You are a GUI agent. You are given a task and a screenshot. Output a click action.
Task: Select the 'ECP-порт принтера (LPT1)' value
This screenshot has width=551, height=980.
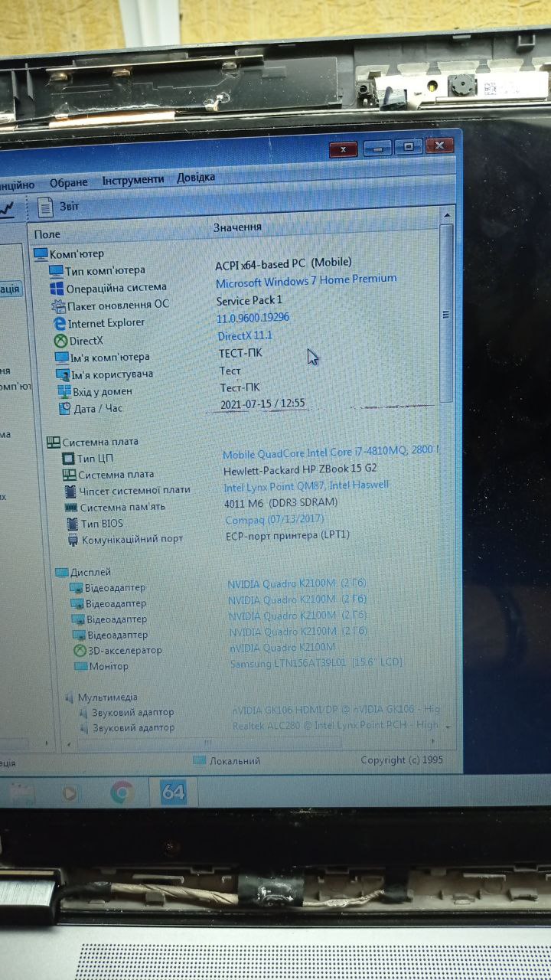coord(287,535)
